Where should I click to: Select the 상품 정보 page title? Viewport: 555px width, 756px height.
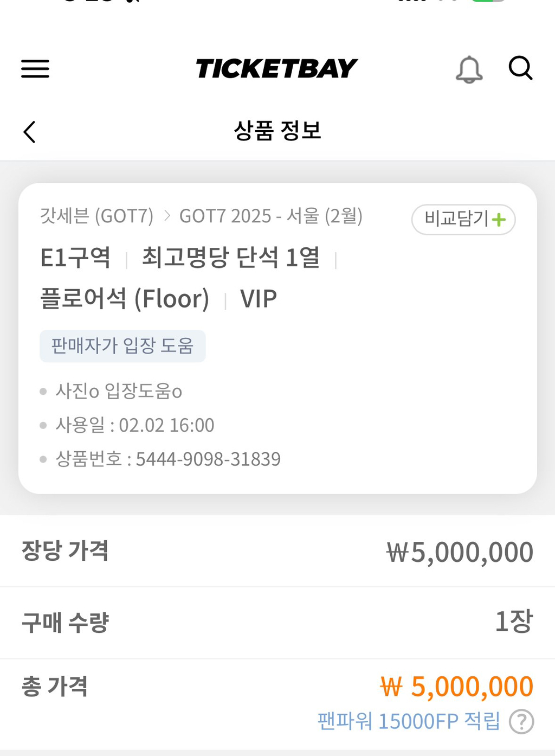pyautogui.click(x=277, y=131)
